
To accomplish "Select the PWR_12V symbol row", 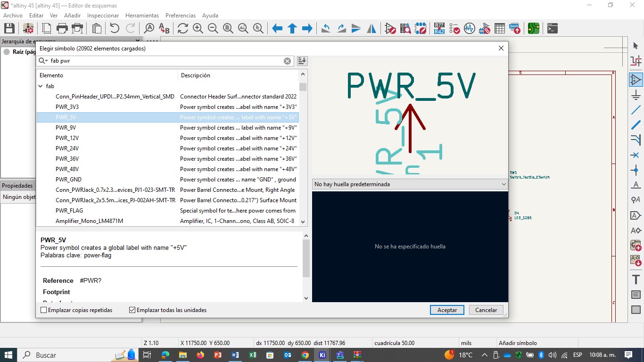I will pyautogui.click(x=167, y=138).
